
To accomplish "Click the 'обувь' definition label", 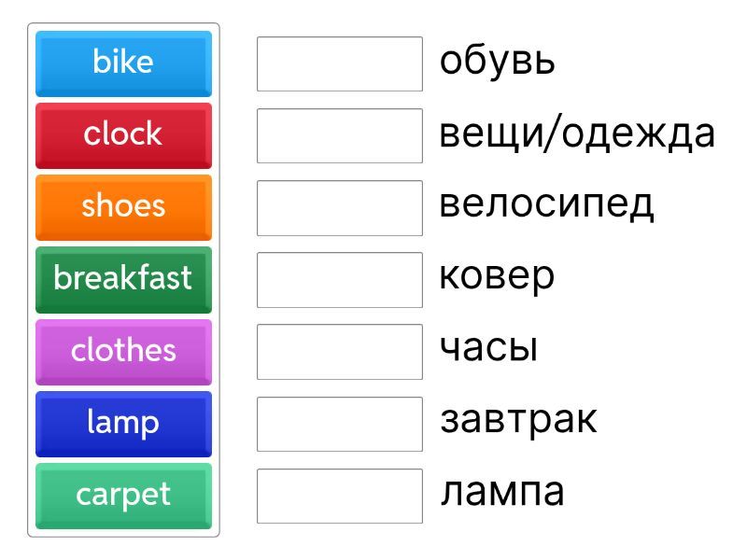I will [497, 62].
